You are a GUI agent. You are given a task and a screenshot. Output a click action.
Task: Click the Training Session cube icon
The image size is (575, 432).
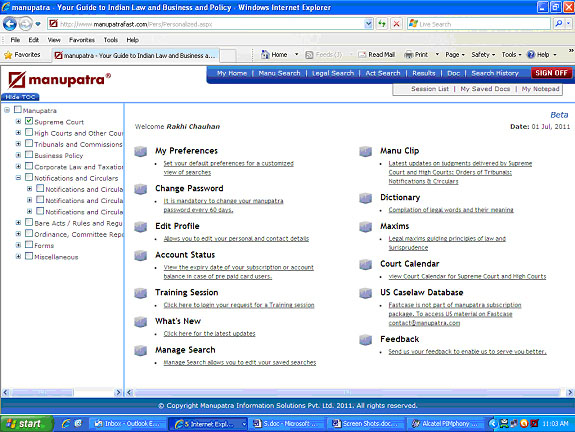point(140,293)
